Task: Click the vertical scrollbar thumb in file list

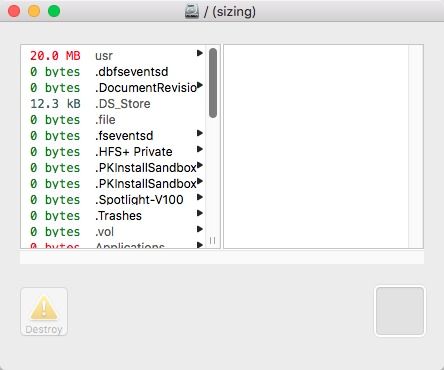Action: (x=213, y=83)
